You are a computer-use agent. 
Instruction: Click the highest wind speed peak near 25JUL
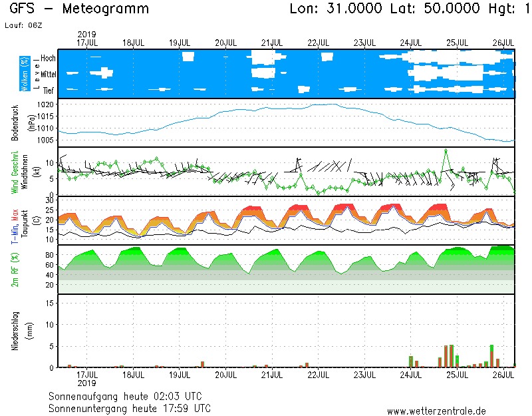click(446, 150)
